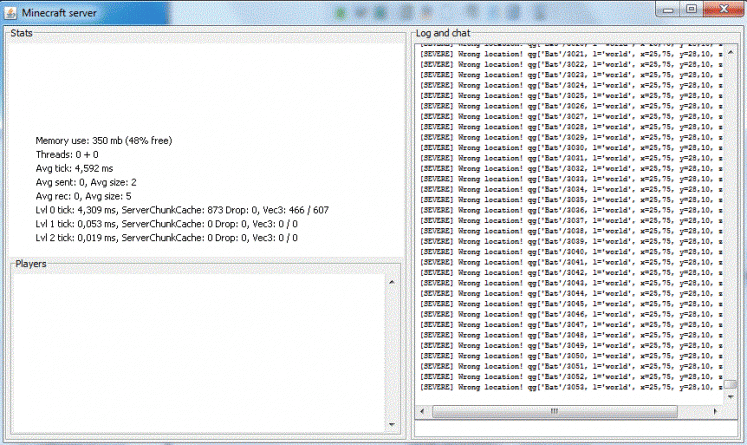This screenshot has width=747, height=445.
Task: Click the 'Log and chat' panel title
Action: point(443,33)
